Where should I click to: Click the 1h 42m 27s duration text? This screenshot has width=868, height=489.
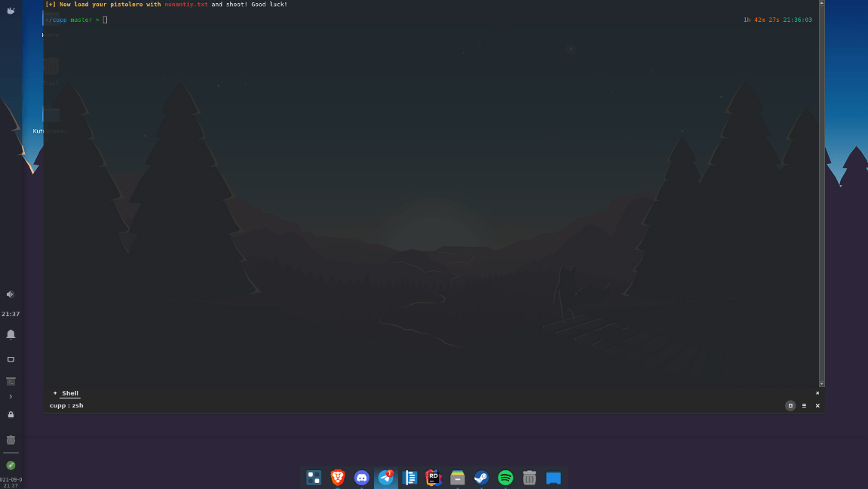(x=761, y=20)
